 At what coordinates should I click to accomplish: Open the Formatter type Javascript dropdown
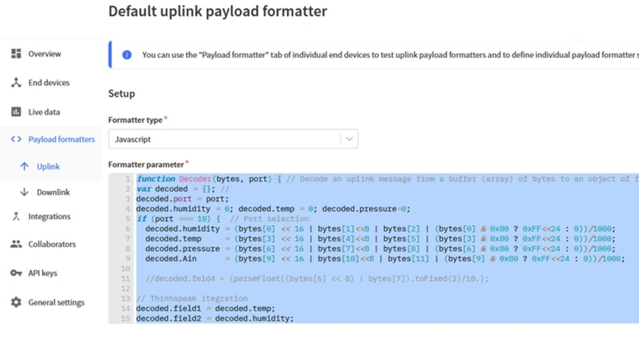click(233, 139)
